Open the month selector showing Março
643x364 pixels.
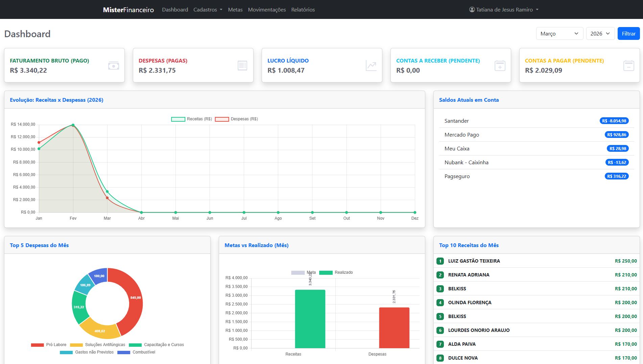point(559,33)
